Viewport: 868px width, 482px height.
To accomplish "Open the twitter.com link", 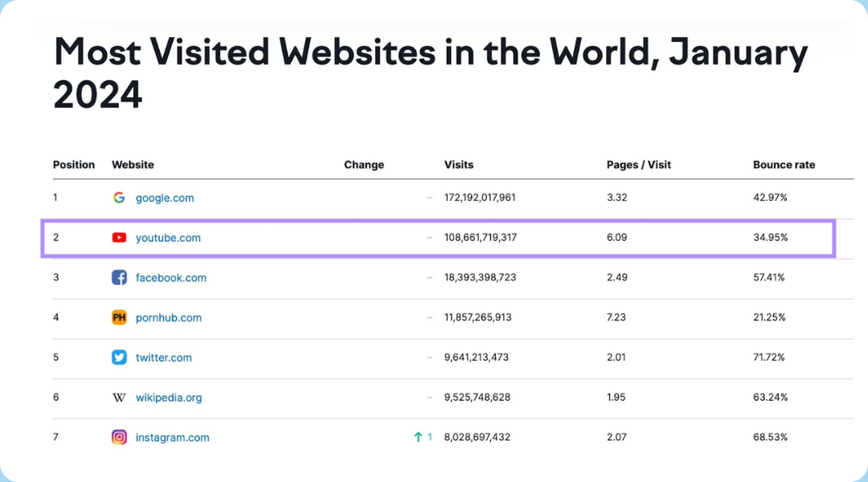I will 164,357.
